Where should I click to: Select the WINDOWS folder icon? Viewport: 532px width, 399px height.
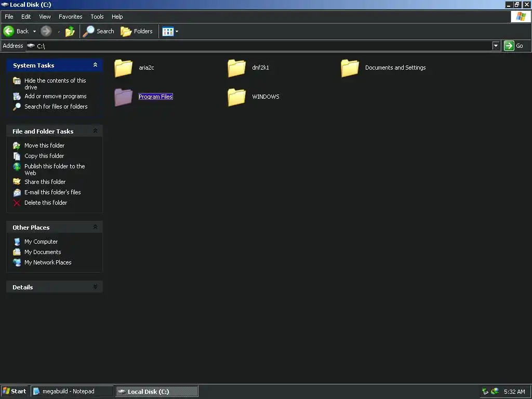tap(236, 97)
